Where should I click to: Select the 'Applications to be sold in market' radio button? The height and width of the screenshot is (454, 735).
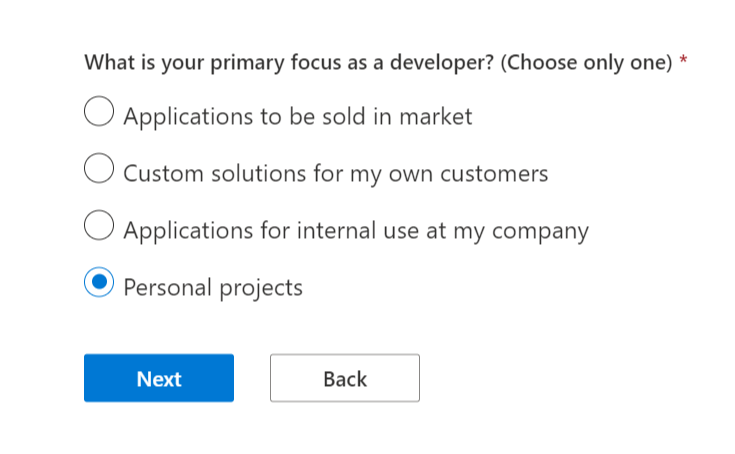[98, 113]
